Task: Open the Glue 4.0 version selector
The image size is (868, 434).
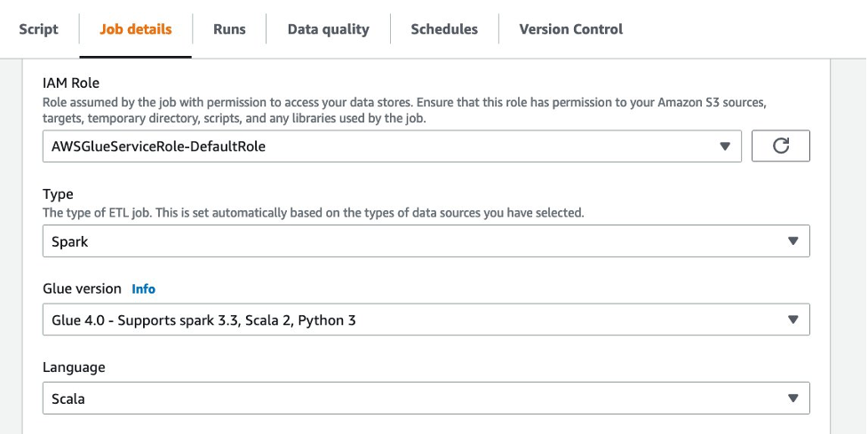Action: (426, 320)
